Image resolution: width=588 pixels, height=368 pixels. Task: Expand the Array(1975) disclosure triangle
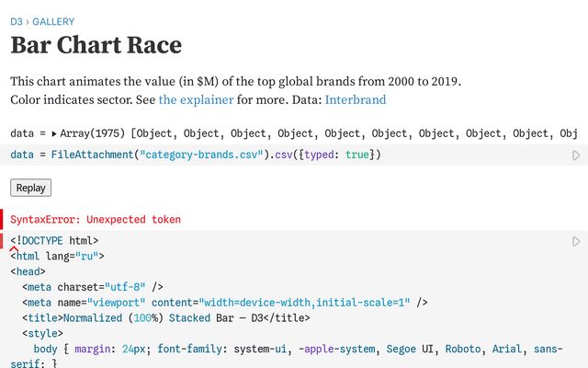[x=54, y=133]
